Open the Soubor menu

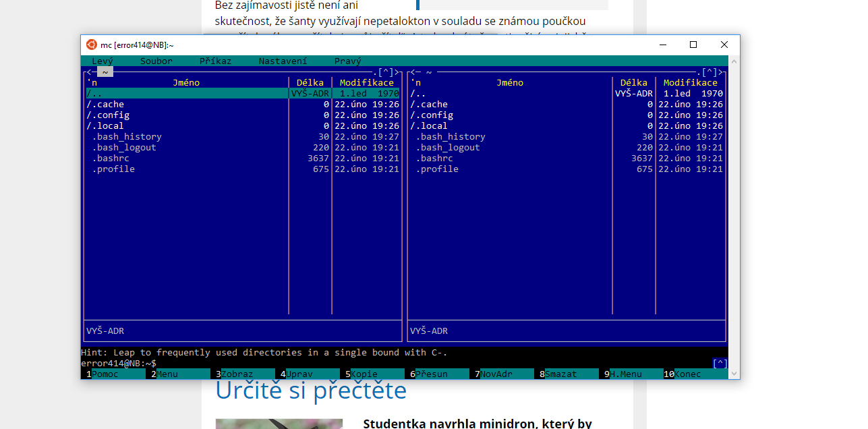click(x=156, y=61)
